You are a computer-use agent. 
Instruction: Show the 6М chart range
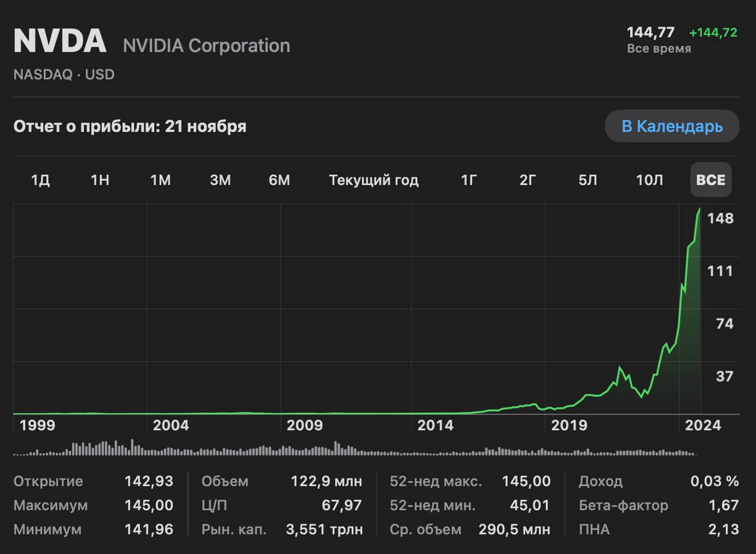(280, 180)
